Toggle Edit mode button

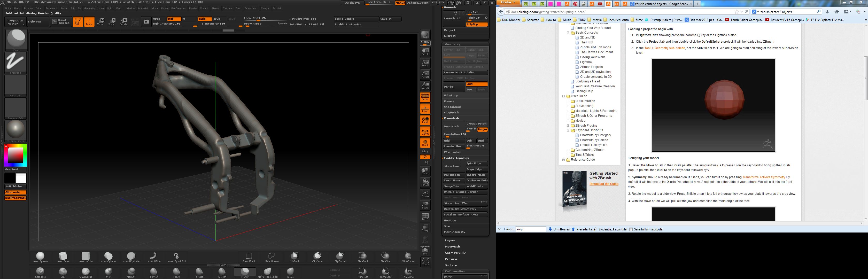coord(78,21)
